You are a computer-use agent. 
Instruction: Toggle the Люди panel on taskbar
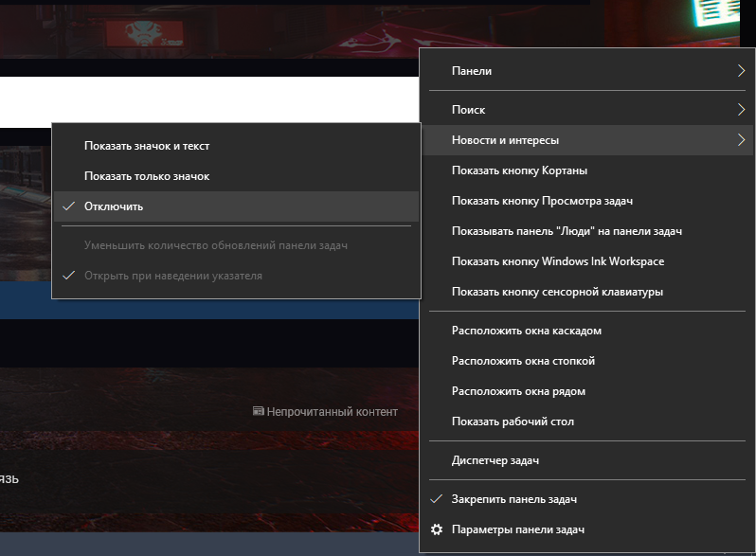567,231
